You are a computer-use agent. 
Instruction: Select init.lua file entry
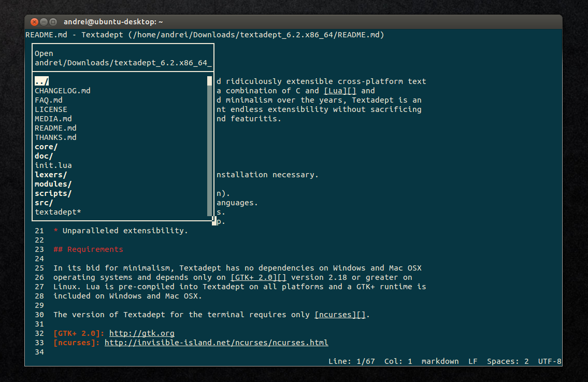[53, 165]
